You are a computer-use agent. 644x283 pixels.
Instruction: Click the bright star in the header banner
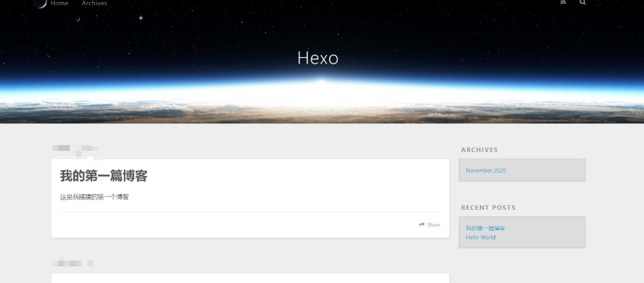click(x=141, y=18)
